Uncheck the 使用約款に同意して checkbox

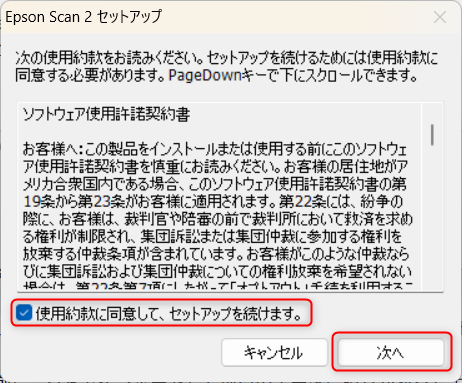[24, 313]
